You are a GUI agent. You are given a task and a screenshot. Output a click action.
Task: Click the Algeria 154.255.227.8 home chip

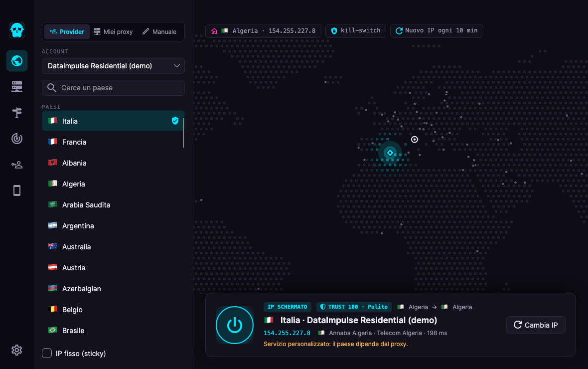coord(263,31)
